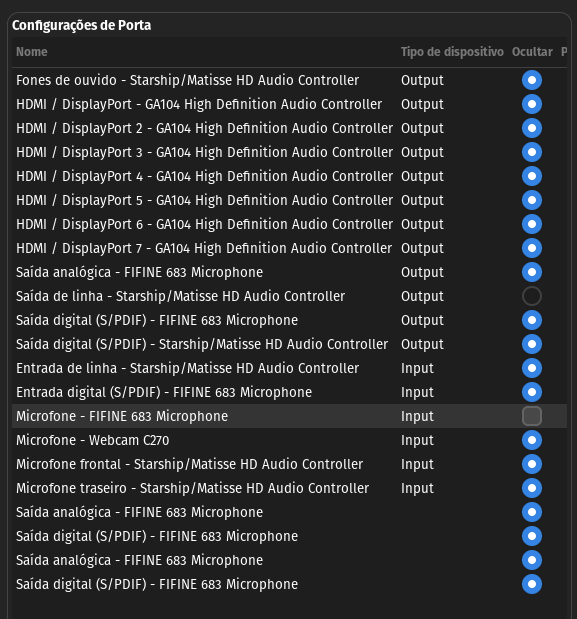Toggle hide for HDMI / DisplayPort 5 output
Screen dimensions: 577x619
tap(532, 200)
